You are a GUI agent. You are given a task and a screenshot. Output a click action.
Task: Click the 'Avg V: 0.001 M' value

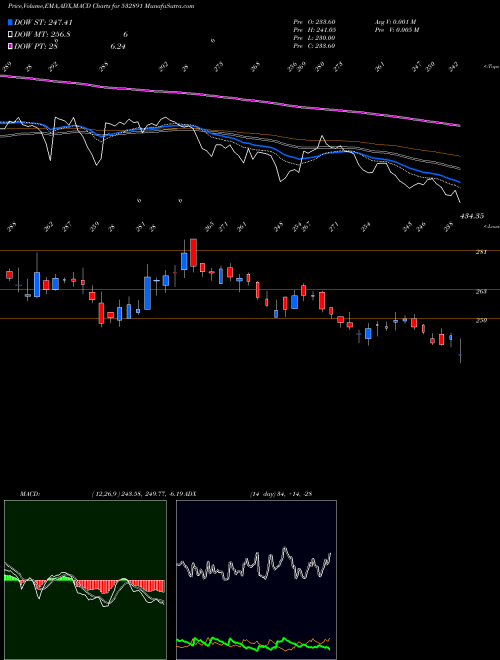[396, 22]
